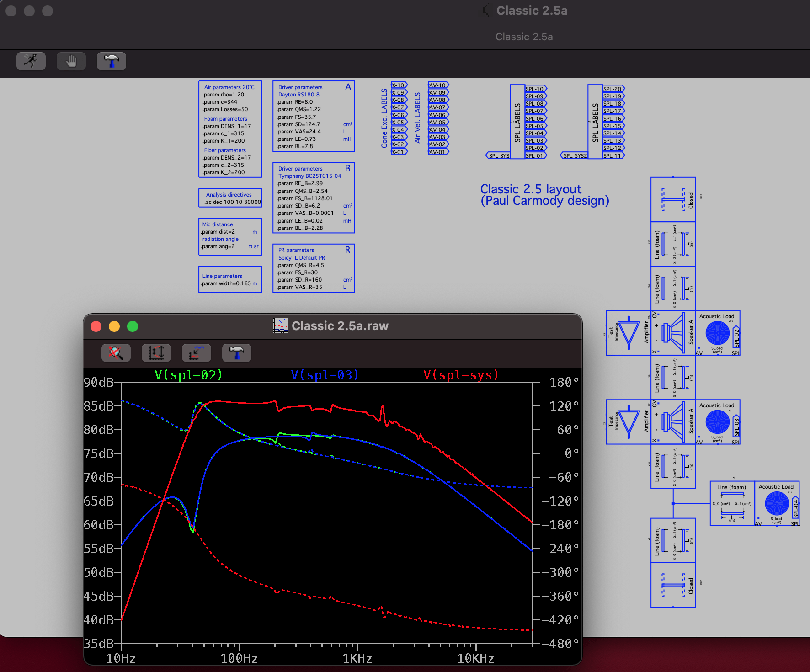Click the AV-10 air velocity label

coord(438,85)
